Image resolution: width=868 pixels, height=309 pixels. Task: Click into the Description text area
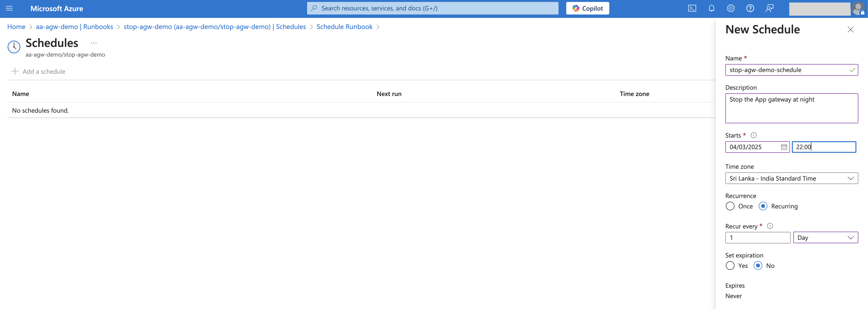[792, 108]
